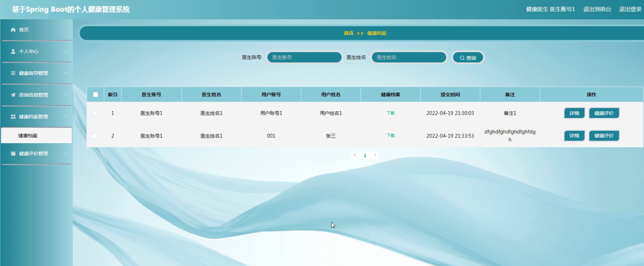Screen dimensions: 644x266
Task: Open the 首页 sidebar menu item
Action: click(x=36, y=30)
